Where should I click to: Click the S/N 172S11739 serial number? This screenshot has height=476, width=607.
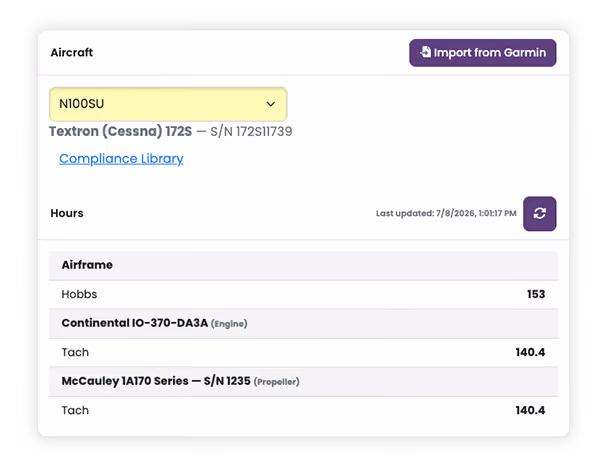[x=251, y=132]
